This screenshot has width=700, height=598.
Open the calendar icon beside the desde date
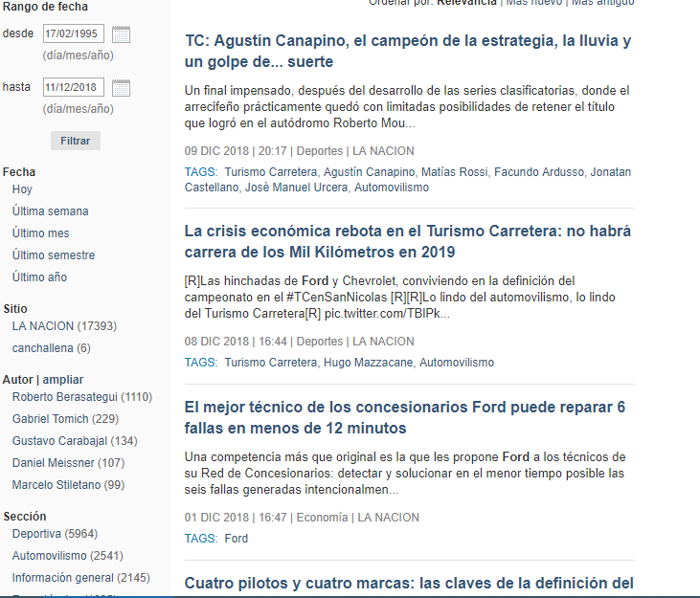(121, 35)
